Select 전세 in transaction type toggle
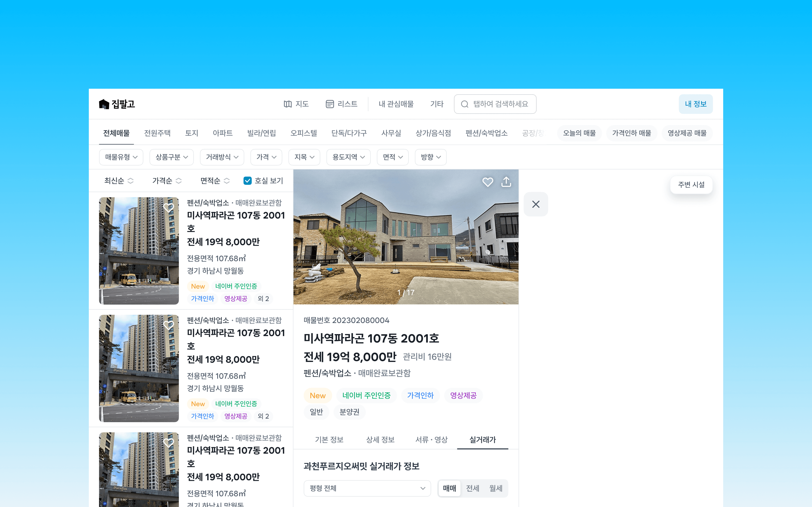This screenshot has width=812, height=507. (x=472, y=488)
